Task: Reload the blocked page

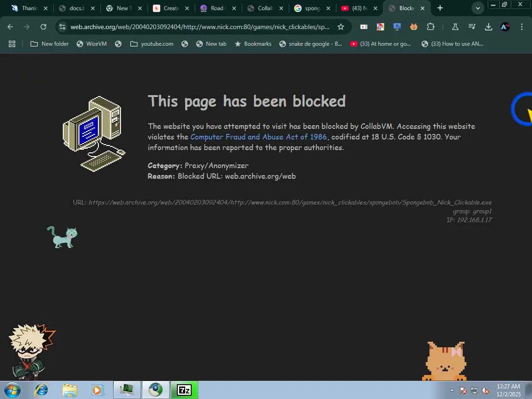Action: pyautogui.click(x=43, y=27)
